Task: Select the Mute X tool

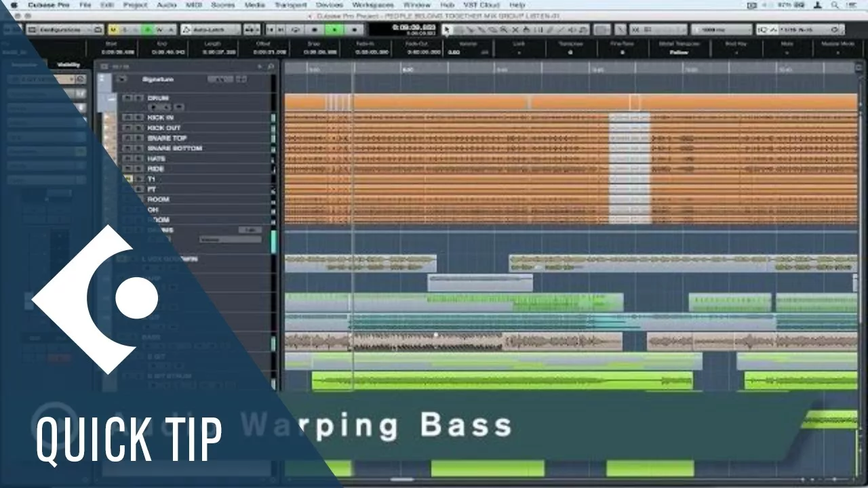Action: point(515,30)
